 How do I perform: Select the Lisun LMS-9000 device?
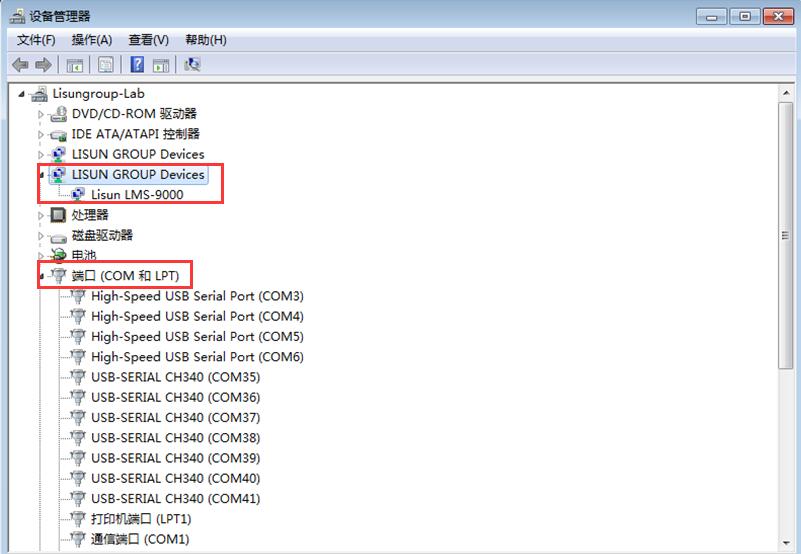click(x=137, y=195)
